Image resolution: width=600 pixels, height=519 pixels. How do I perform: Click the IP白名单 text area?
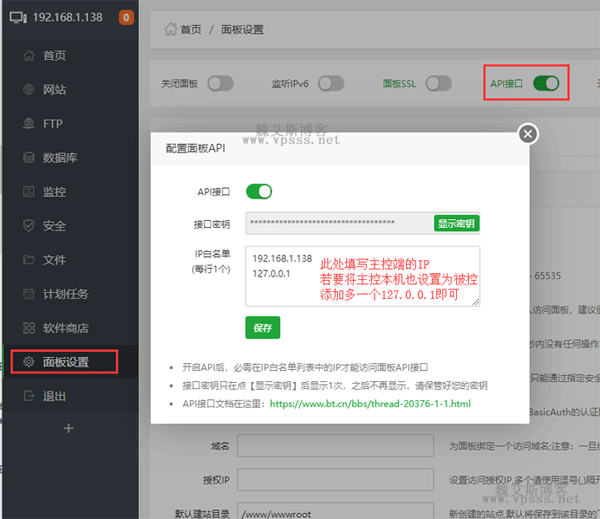coord(362,276)
